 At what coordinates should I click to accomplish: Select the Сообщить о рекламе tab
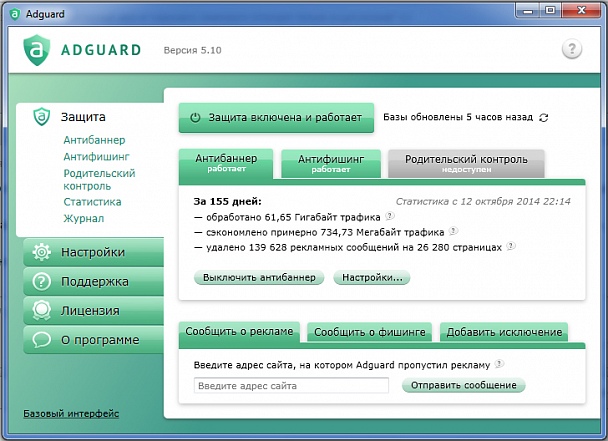[x=239, y=332]
